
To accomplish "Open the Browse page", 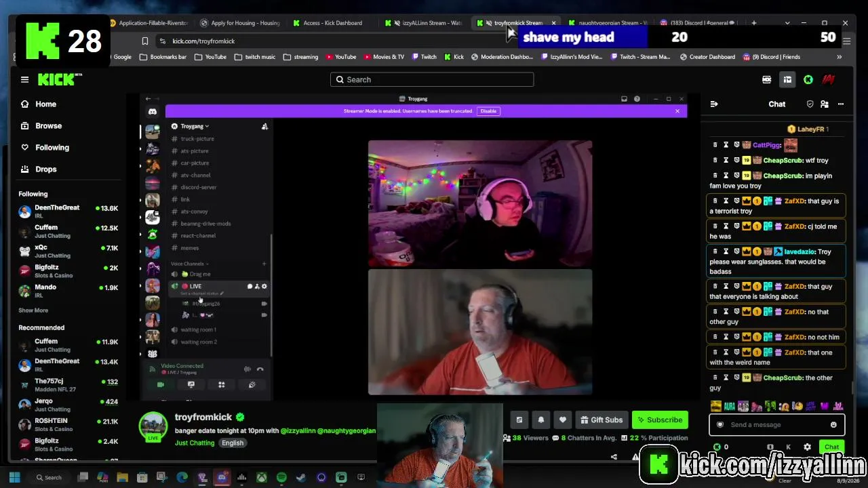I will coord(41,125).
